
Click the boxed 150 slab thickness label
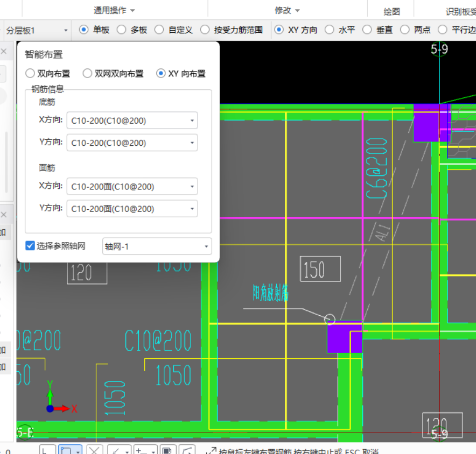coord(320,269)
